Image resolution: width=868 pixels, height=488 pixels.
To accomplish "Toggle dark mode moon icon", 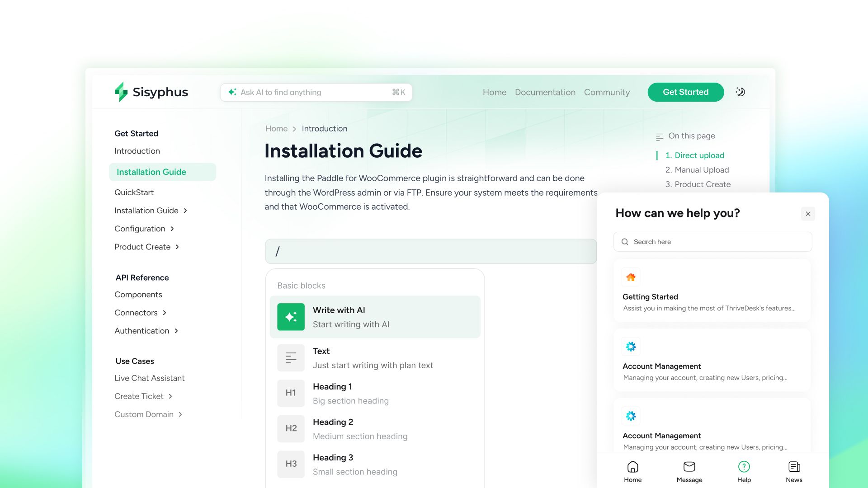I will point(740,92).
